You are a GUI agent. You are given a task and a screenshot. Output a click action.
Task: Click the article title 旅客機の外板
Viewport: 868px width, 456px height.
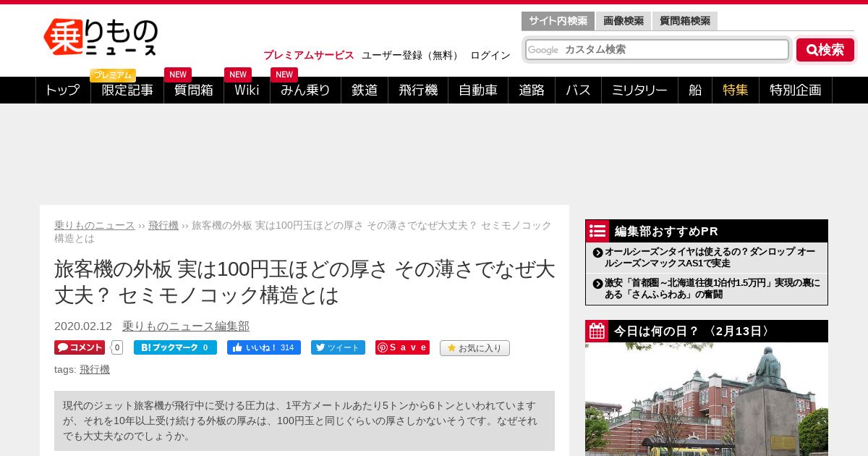305,282
